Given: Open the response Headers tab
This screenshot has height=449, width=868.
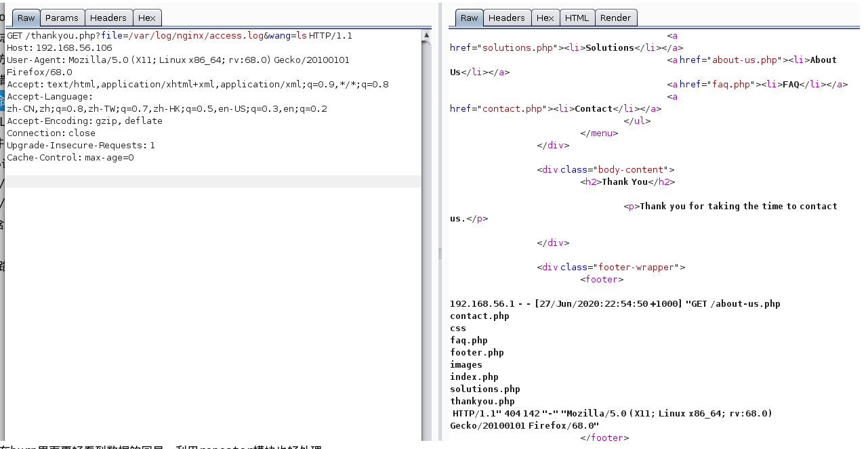Looking at the screenshot, I should [506, 18].
